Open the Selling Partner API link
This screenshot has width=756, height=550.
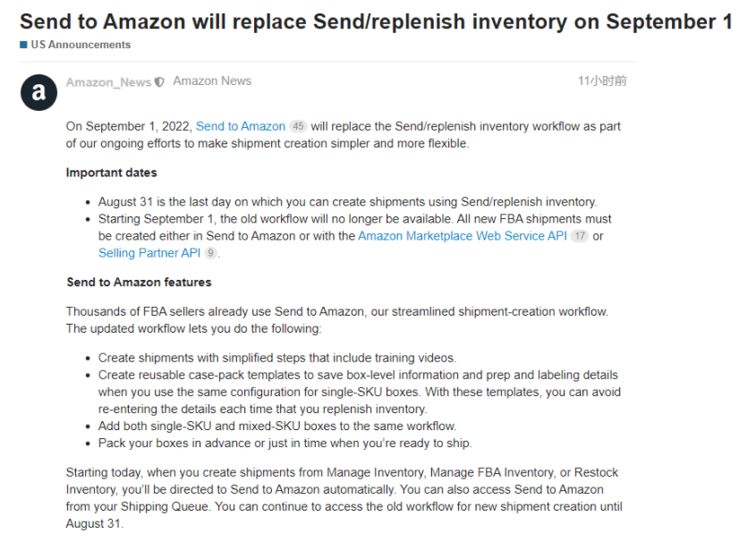pos(149,253)
